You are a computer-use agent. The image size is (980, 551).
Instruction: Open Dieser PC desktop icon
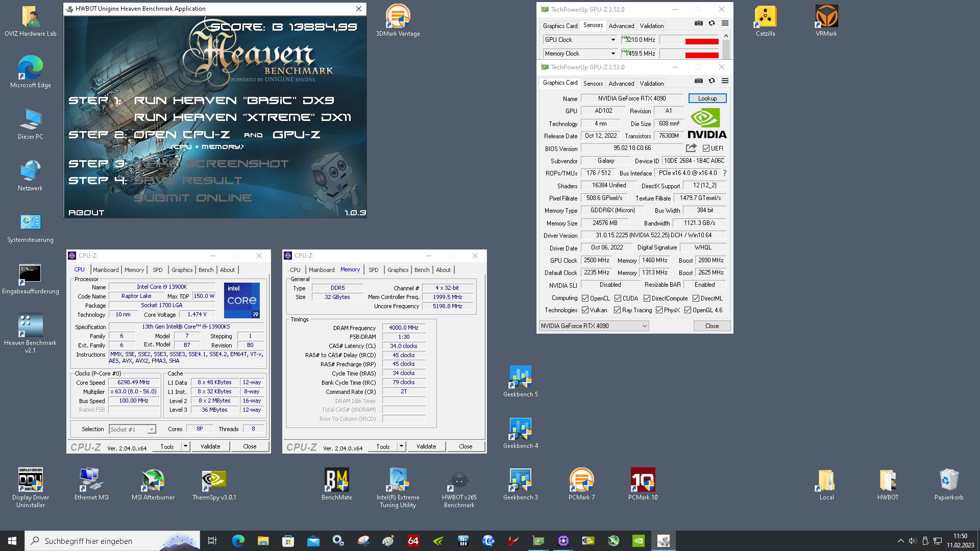point(30,124)
